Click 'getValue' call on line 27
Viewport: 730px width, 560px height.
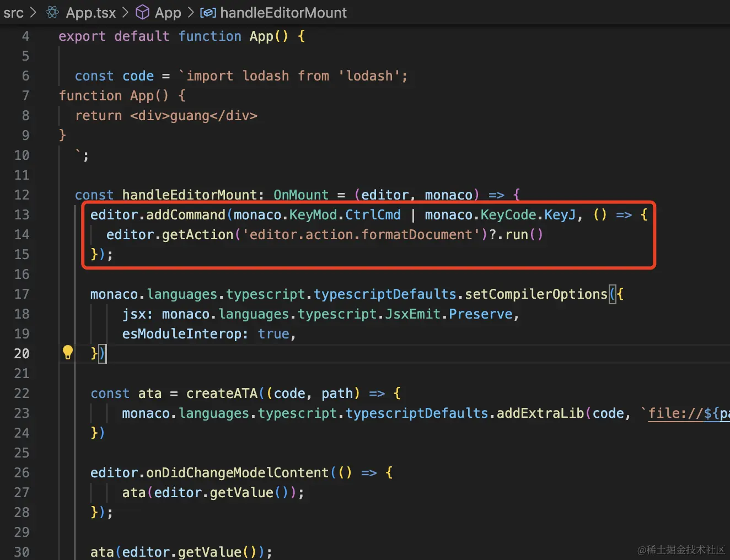point(241,493)
